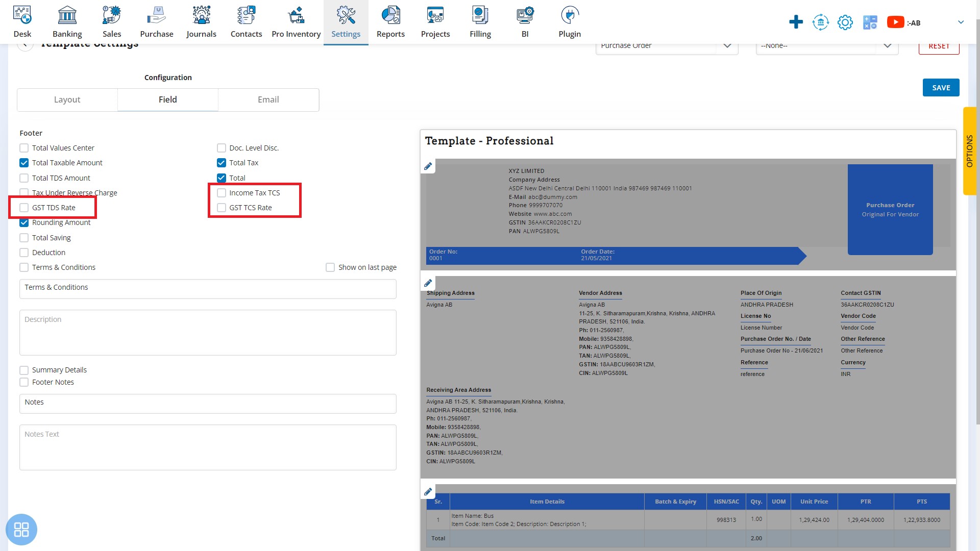Click the RESET button
The width and height of the screenshot is (980, 551).
click(939, 47)
